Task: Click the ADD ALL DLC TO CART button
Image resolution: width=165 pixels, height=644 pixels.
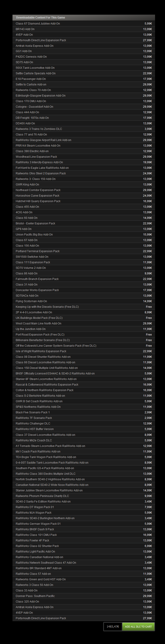Action: [x=138, y=626]
